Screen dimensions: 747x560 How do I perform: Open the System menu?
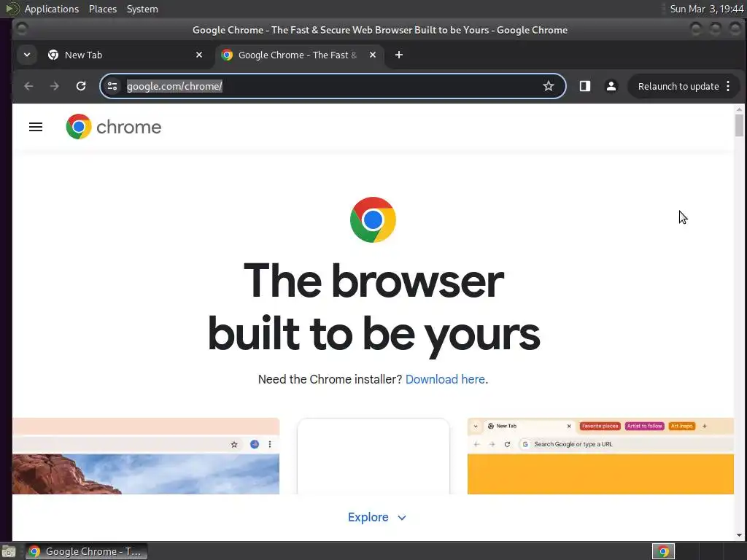pyautogui.click(x=142, y=9)
